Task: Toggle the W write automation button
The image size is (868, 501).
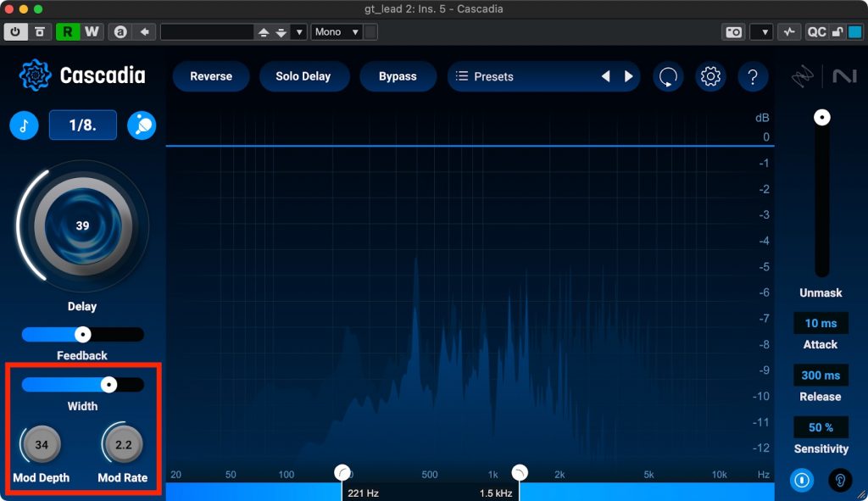Action: [91, 32]
